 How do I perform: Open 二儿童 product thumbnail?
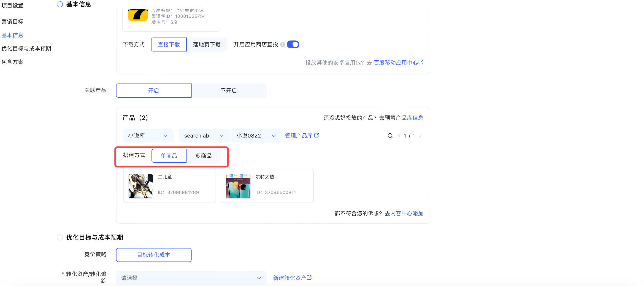[141, 186]
